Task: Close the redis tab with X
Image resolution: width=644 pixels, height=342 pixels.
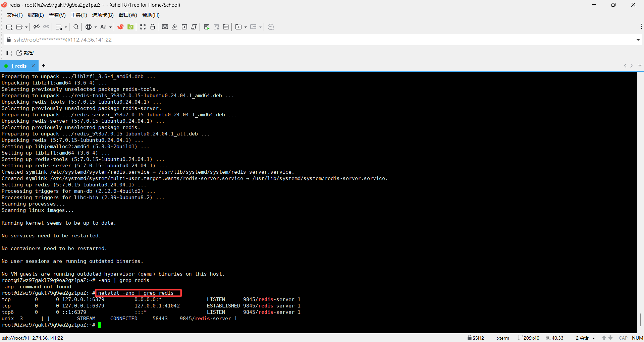Action: tap(33, 66)
